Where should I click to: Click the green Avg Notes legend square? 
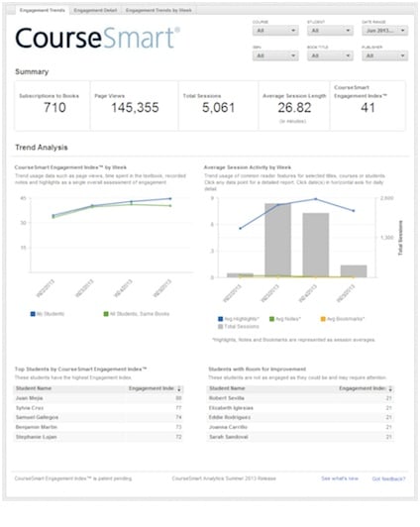(271, 319)
